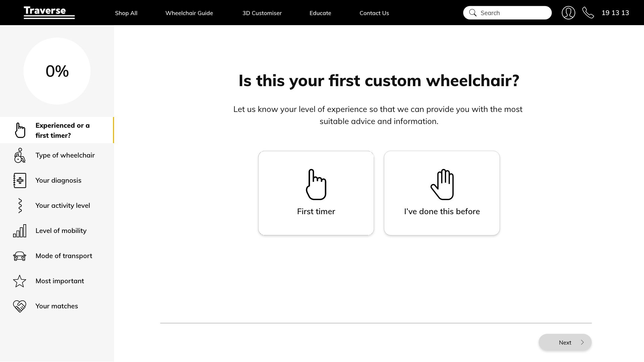Click the medical notebook diagnosis icon
The height and width of the screenshot is (362, 644).
[x=19, y=180]
